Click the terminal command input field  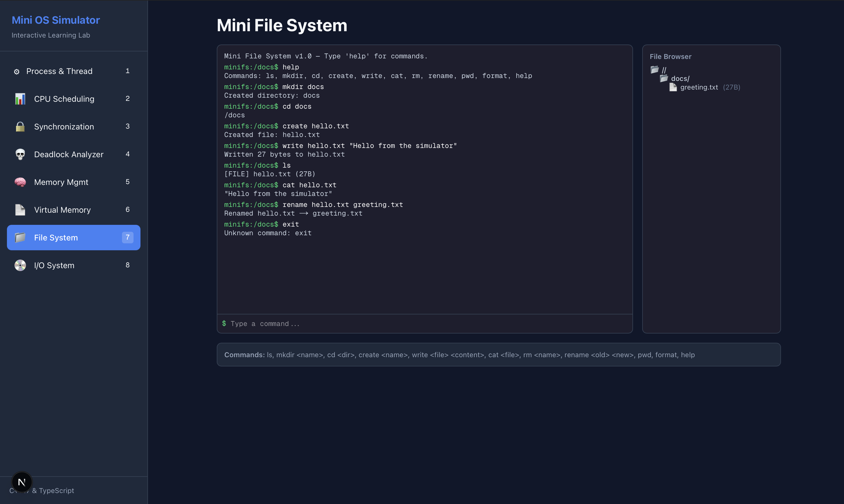click(425, 323)
